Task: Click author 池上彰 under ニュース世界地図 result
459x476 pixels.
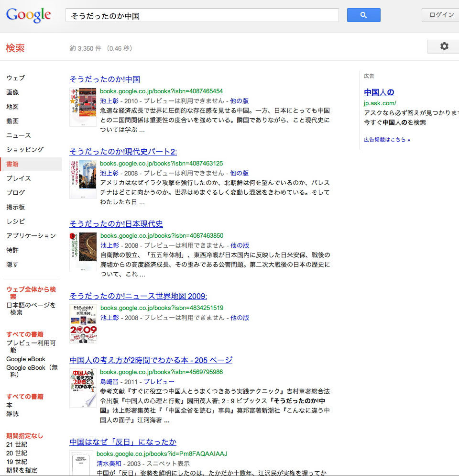Action: (x=109, y=318)
